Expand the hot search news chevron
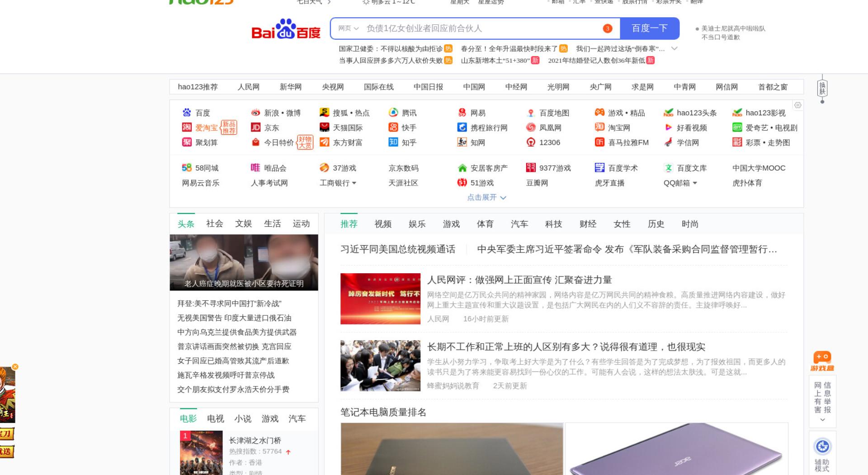This screenshot has height=475, width=868. 675,48
